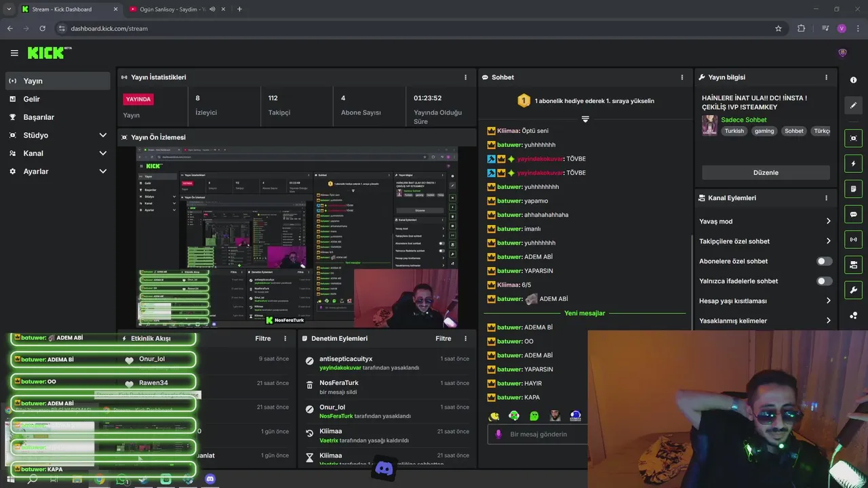The width and height of the screenshot is (868, 488).
Task: Toggle Abonelere özel sohbet switch
Action: tap(824, 261)
